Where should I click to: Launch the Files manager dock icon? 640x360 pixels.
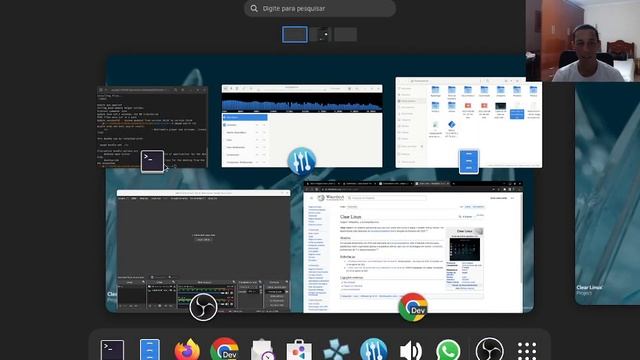click(x=150, y=350)
